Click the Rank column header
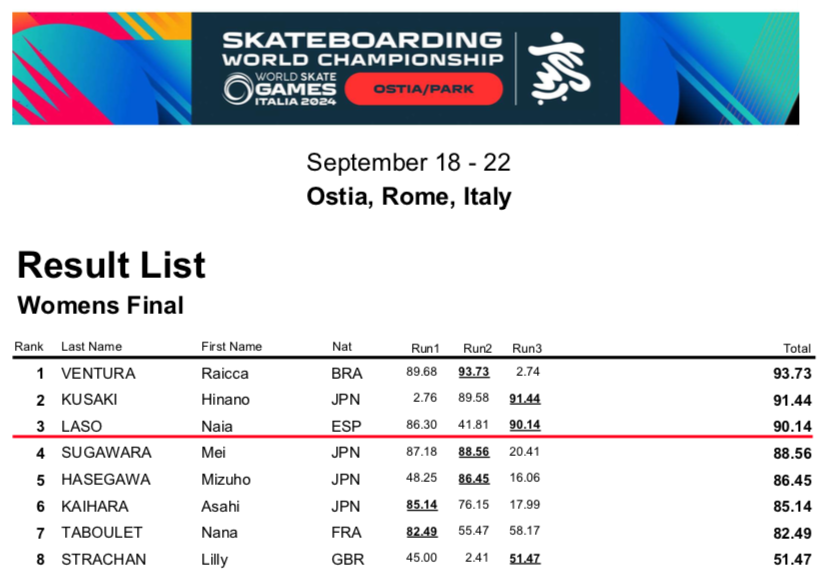The width and height of the screenshot is (829, 579). pyautogui.click(x=28, y=347)
